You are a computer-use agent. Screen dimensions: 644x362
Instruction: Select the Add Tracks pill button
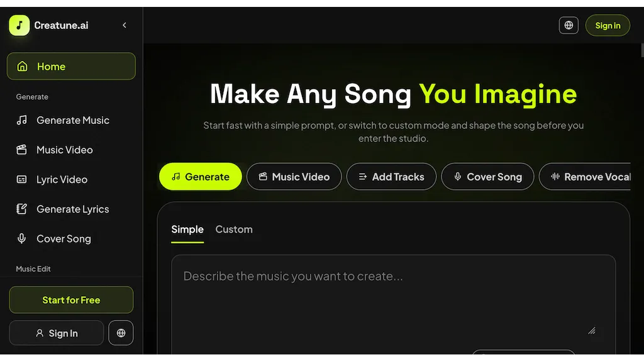391,177
